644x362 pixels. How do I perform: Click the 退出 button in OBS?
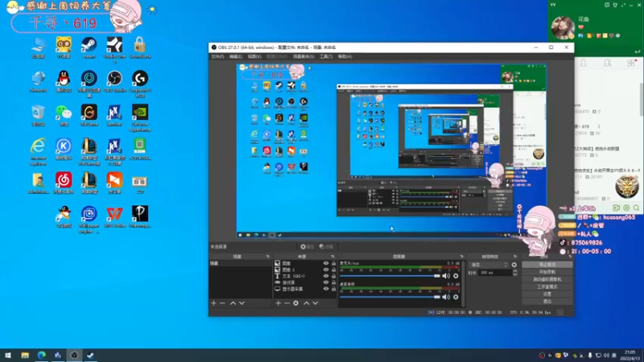[547, 302]
